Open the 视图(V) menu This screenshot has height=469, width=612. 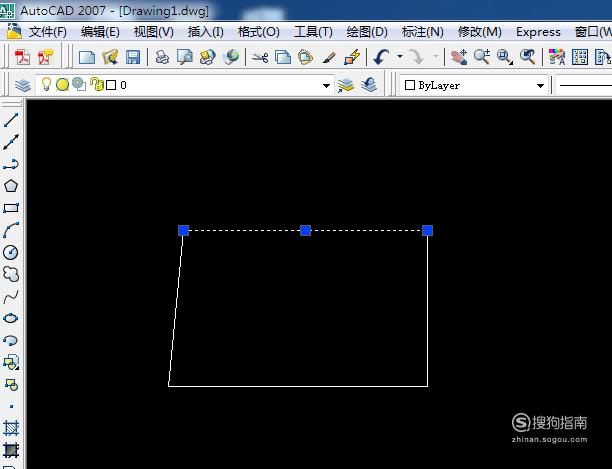(x=153, y=32)
